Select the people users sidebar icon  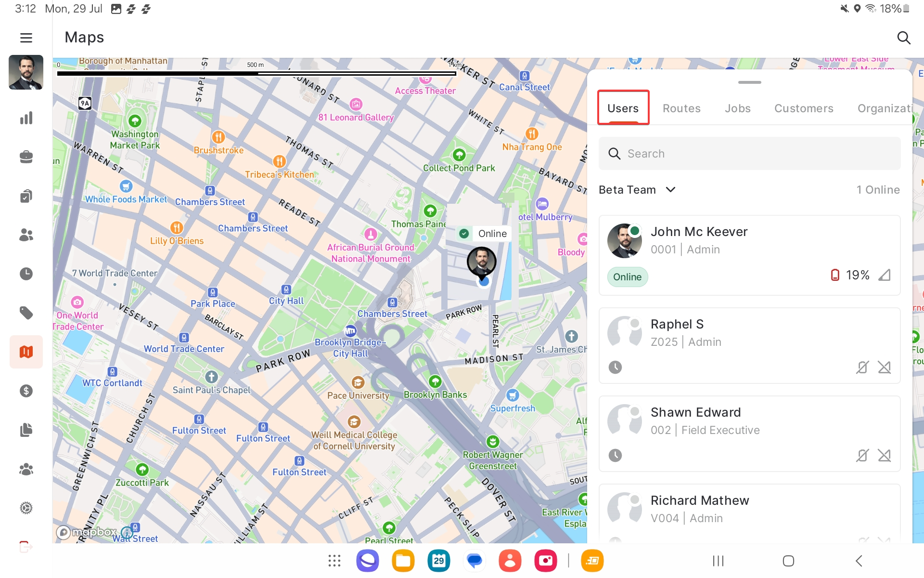coord(26,235)
